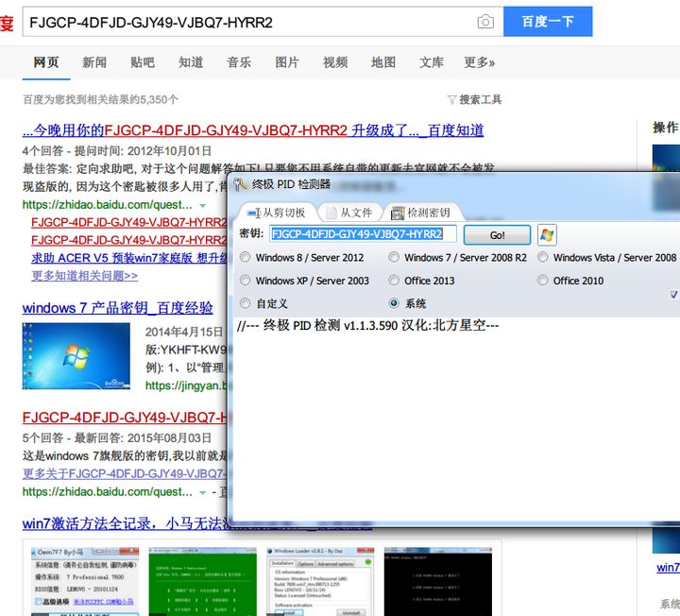Switch to the 检测密钥 tab
The height and width of the screenshot is (616, 680).
coord(421,213)
